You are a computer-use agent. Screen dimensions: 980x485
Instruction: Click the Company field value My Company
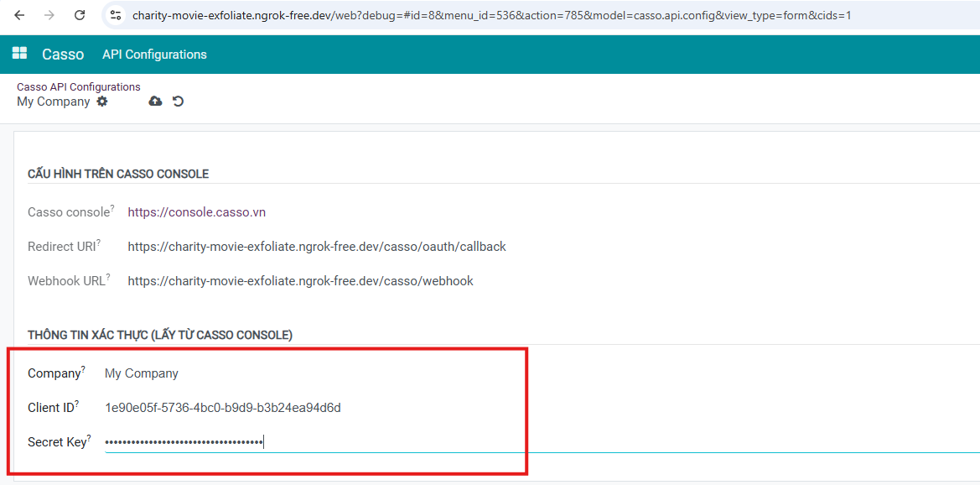pyautogui.click(x=141, y=373)
